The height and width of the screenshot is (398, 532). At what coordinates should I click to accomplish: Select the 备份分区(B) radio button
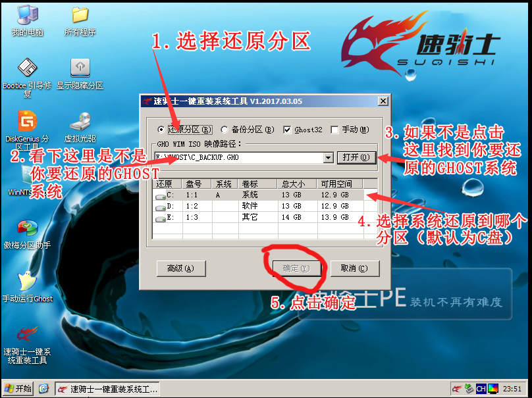pos(224,130)
